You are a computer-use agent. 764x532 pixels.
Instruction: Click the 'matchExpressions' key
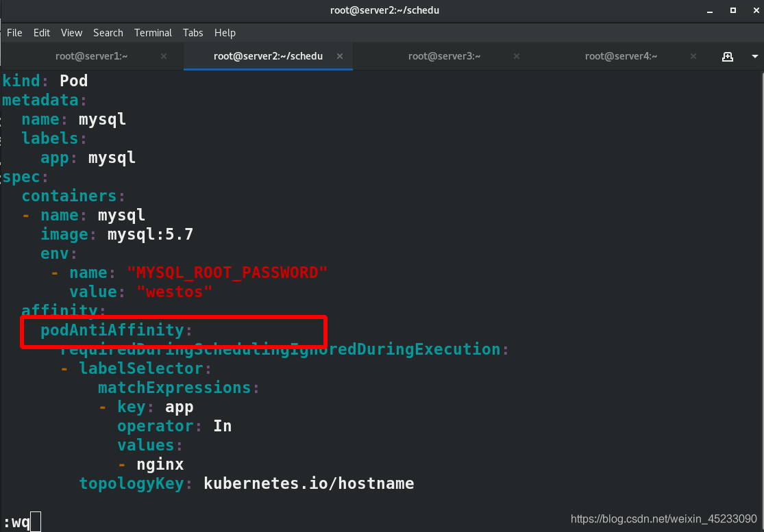pos(174,388)
